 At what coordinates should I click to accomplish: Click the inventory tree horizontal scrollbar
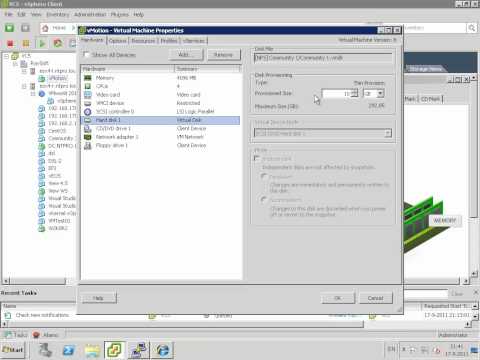tap(37, 281)
